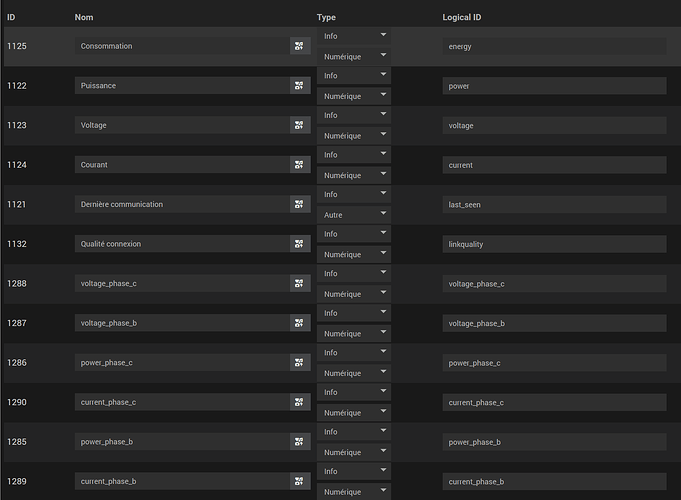Focus the linkquality Logical ID field
Viewport: 681px width, 500px height.
tap(554, 244)
